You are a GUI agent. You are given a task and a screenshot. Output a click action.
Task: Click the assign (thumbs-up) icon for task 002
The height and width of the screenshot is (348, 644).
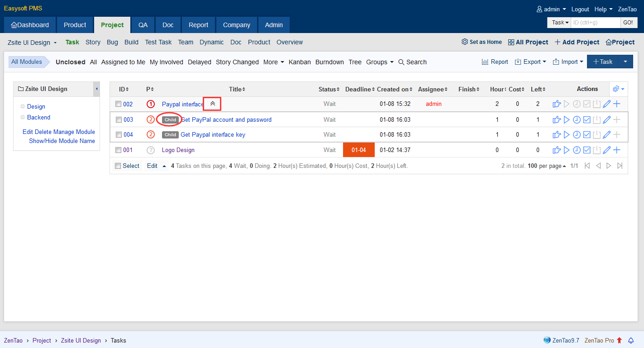click(557, 104)
